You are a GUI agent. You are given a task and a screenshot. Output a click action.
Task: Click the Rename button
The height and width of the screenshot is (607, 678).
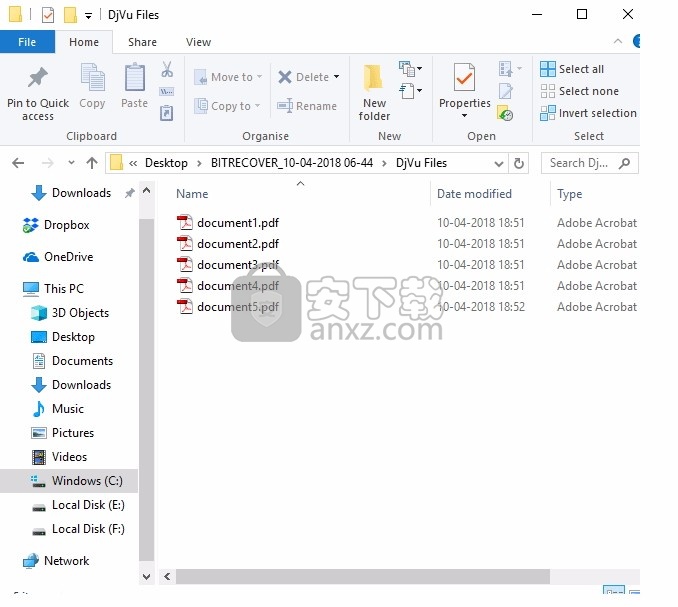click(307, 106)
